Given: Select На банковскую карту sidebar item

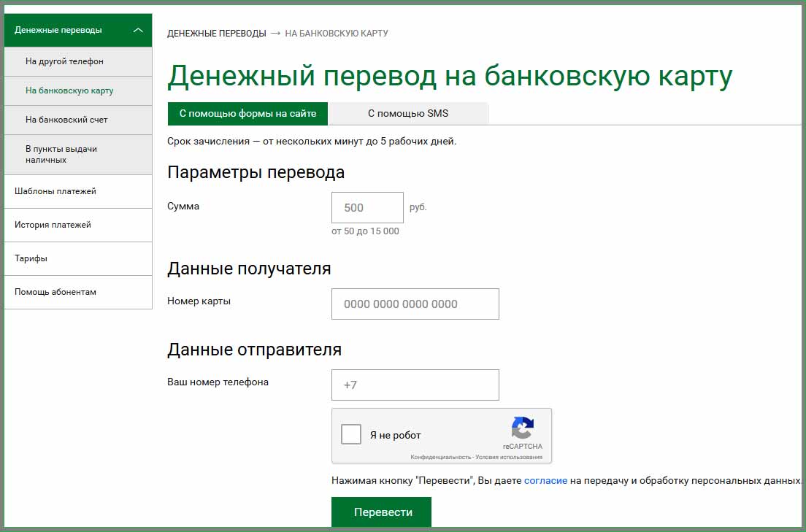Looking at the screenshot, I should [x=78, y=91].
